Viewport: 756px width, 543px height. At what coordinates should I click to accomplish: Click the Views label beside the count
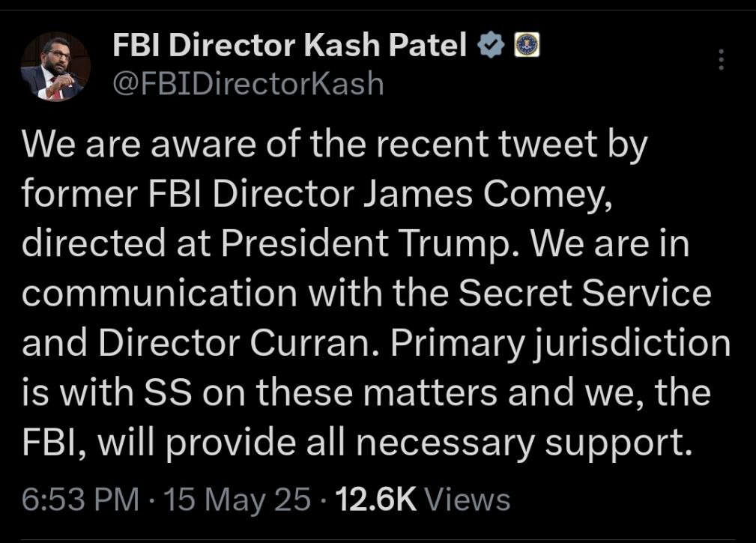pos(467,499)
